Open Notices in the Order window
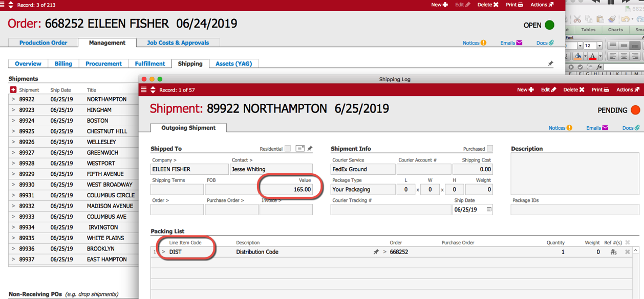 pyautogui.click(x=475, y=43)
